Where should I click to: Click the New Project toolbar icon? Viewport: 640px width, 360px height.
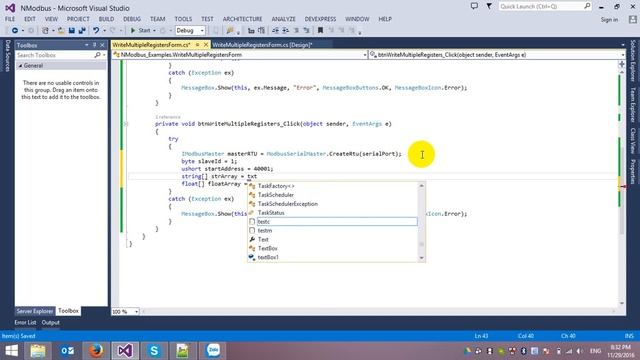pyautogui.click(x=45, y=31)
